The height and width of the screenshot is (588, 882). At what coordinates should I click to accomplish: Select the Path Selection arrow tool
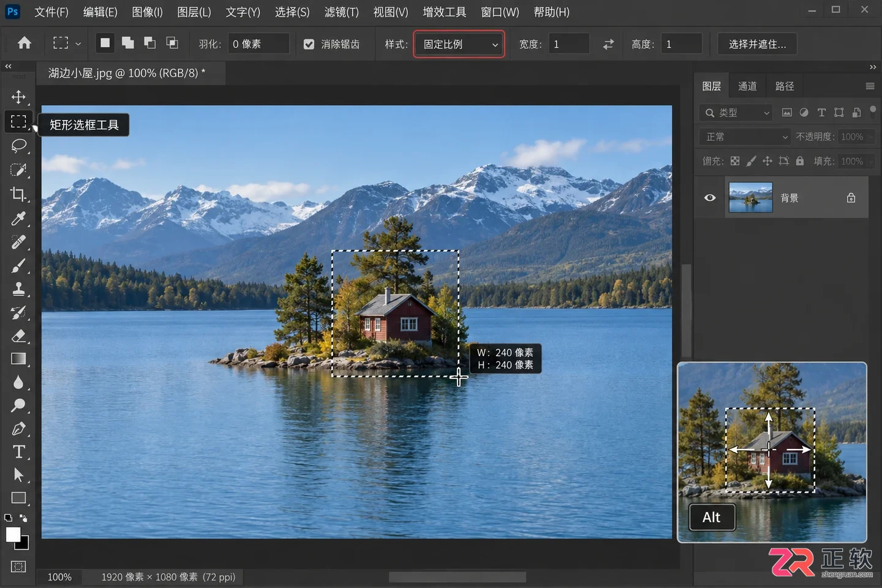pos(18,475)
